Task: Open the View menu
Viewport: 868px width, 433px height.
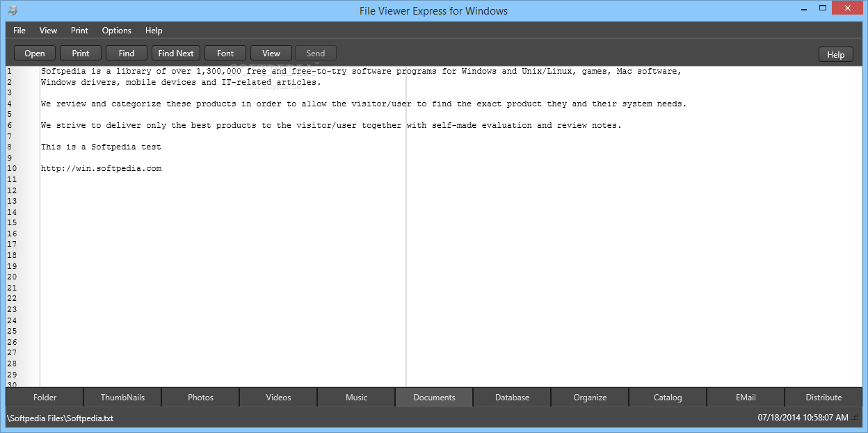Action: [x=49, y=31]
